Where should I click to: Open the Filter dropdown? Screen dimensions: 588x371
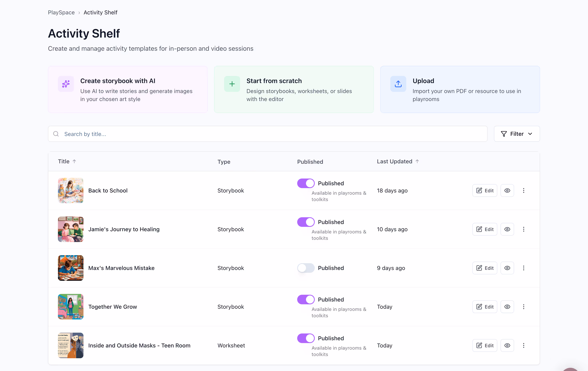(x=516, y=134)
